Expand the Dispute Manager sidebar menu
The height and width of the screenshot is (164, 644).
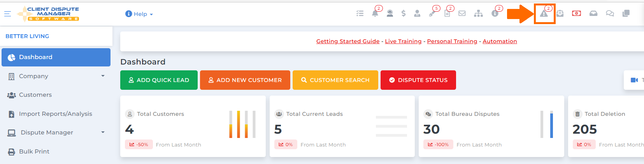tap(56, 133)
